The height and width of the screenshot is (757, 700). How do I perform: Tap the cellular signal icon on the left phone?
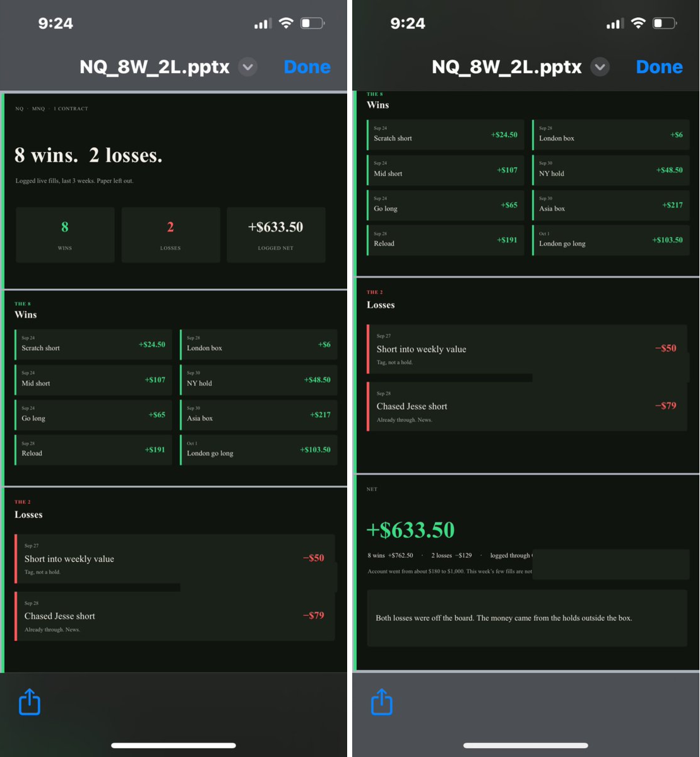pyautogui.click(x=263, y=24)
